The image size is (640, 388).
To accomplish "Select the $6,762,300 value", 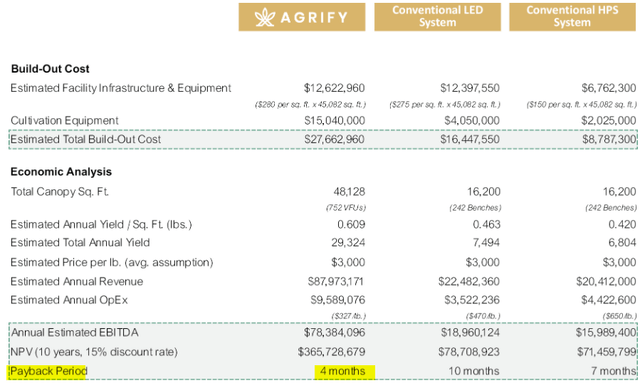I will click(x=609, y=88).
